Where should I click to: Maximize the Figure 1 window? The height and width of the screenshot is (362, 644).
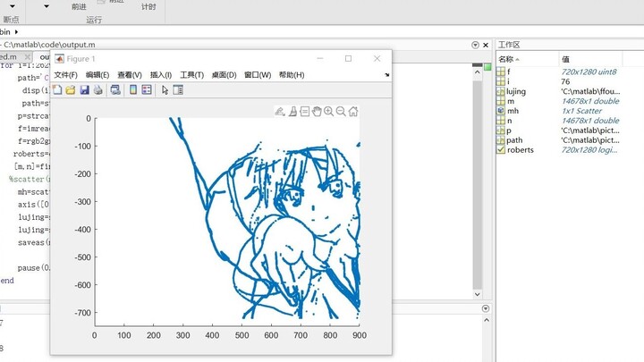[x=348, y=59]
